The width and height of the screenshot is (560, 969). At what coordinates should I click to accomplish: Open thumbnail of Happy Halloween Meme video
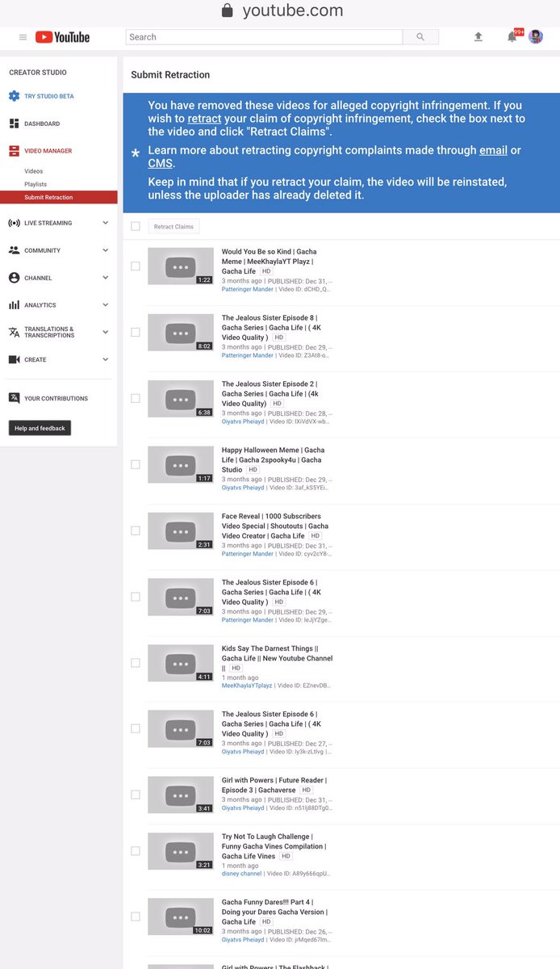point(181,464)
